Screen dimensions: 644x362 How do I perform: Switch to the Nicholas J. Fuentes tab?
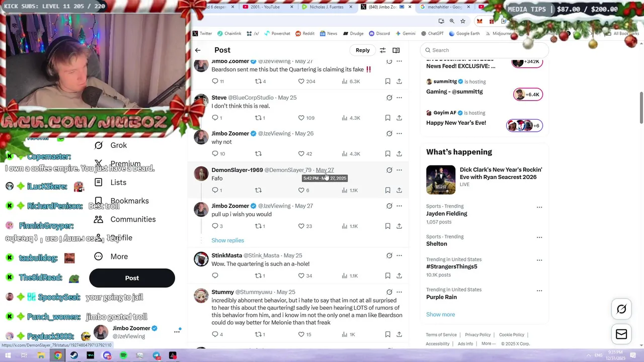coord(327,7)
